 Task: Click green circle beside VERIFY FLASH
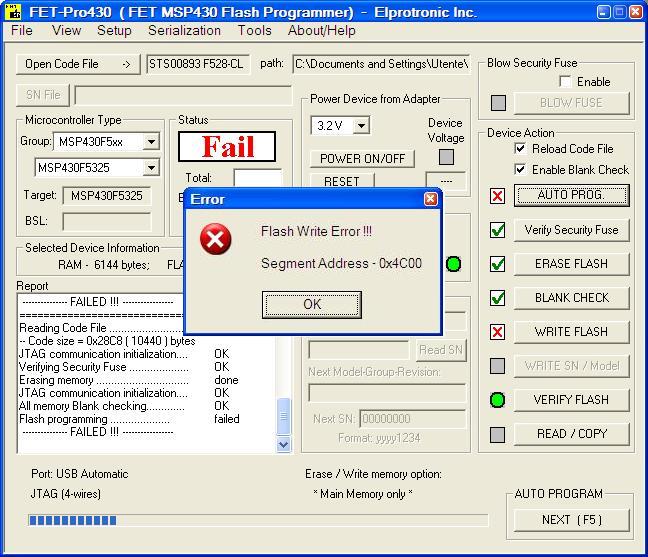pos(497,400)
